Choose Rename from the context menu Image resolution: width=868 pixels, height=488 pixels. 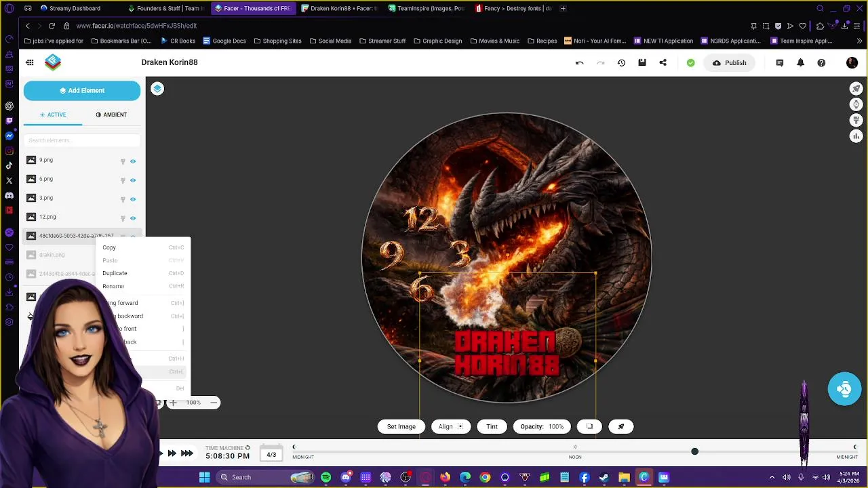[143, 286]
